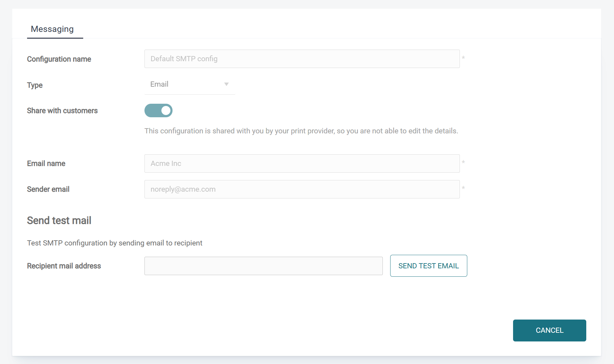Click the Recipient mail address text box
This screenshot has width=614, height=364.
263,266
